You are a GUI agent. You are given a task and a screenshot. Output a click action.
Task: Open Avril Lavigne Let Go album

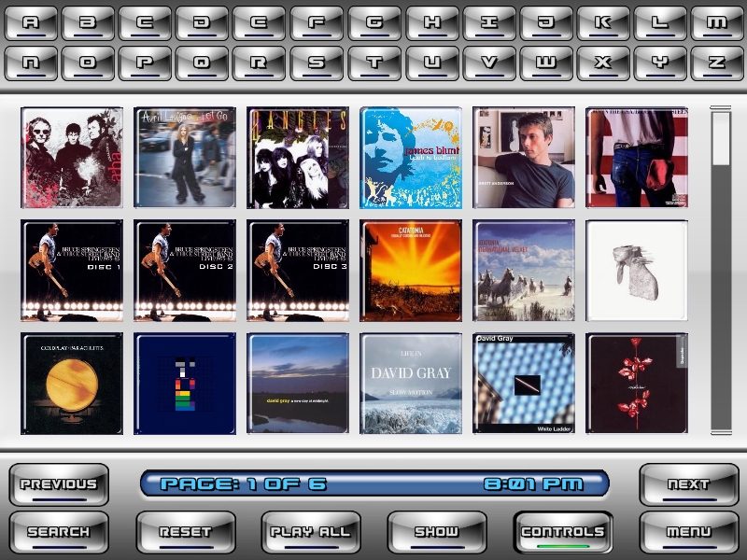pyautogui.click(x=185, y=158)
